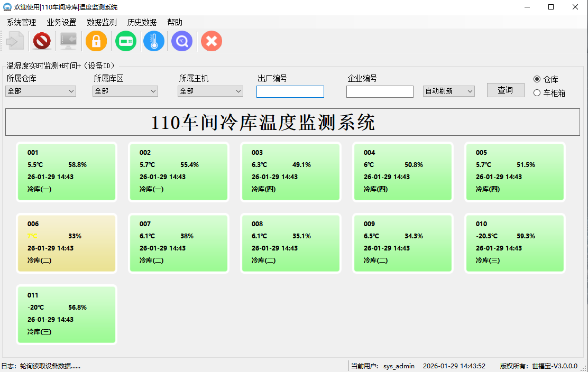Click the greyed-out monitor screen icon
This screenshot has height=372, width=588.
pyautogui.click(x=68, y=41)
